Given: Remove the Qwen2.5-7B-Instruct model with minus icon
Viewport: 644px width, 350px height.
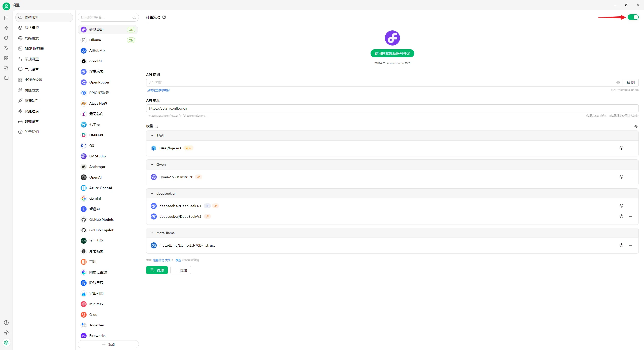Looking at the screenshot, I should [630, 177].
